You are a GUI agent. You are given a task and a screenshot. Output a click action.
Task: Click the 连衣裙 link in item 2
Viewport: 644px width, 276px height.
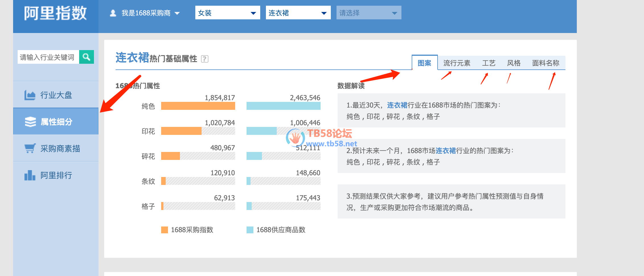click(446, 151)
